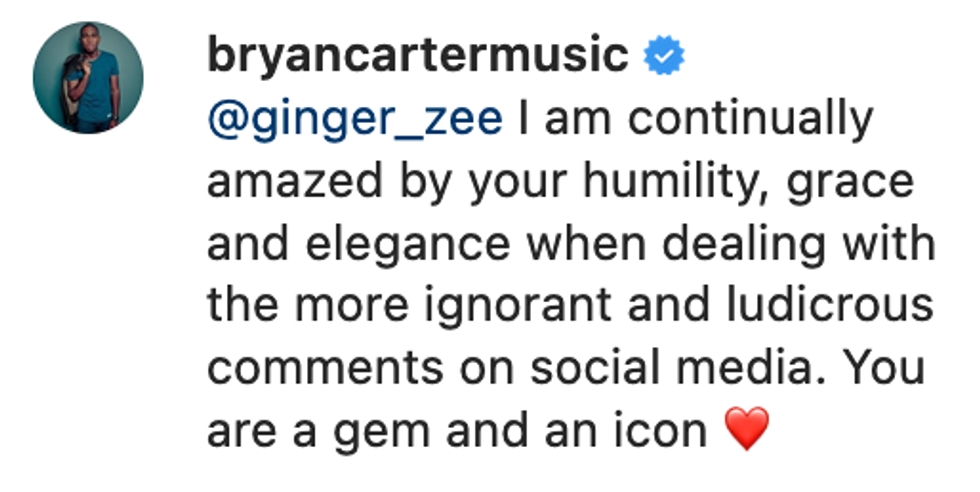
Task: Open bryancartermusic's profile picture
Action: 88,77
